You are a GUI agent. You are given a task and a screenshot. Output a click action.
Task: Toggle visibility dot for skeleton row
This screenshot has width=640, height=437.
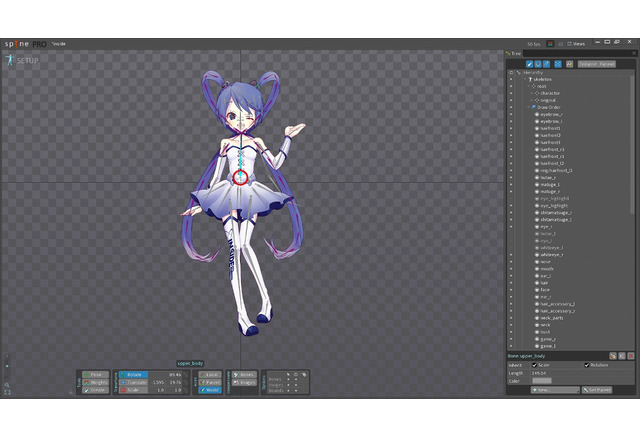(511, 79)
